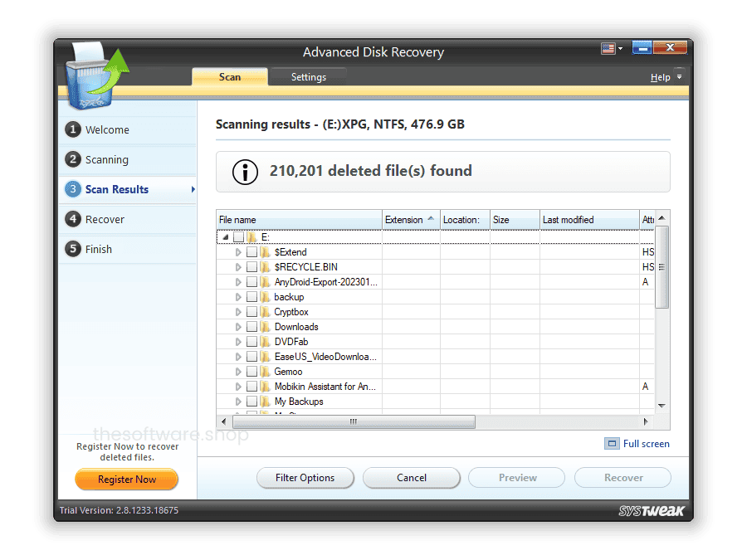The height and width of the screenshot is (560, 747).
Task: Expand the AnyDroid-Export folder
Action: [238, 282]
